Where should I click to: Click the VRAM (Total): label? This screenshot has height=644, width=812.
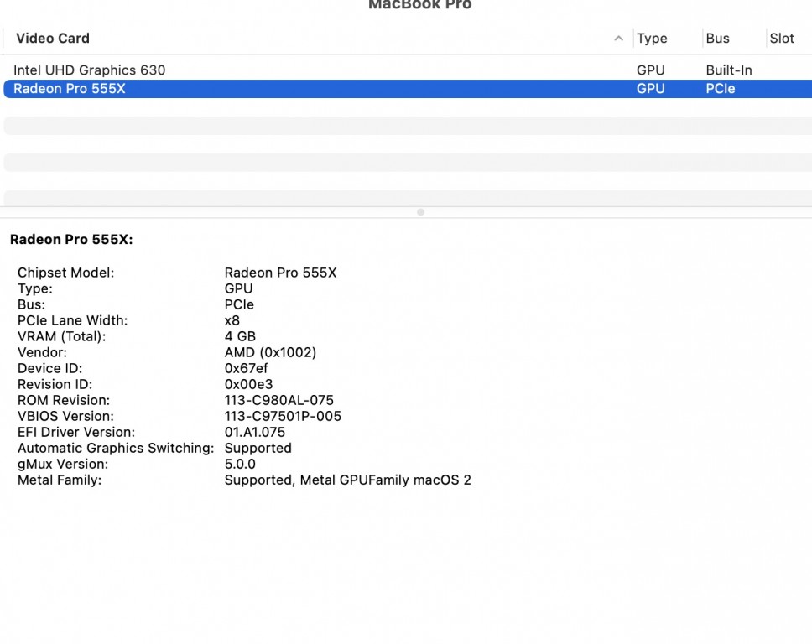61,336
